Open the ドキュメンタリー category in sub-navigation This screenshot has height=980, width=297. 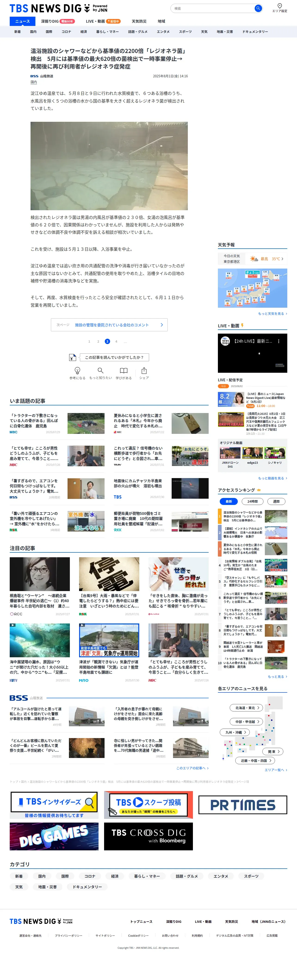point(255,31)
